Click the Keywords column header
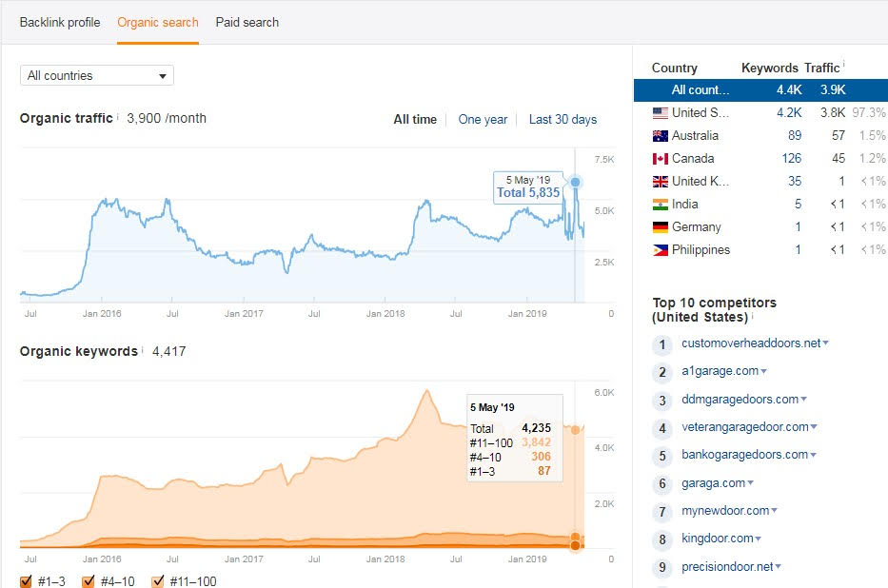 [x=770, y=68]
